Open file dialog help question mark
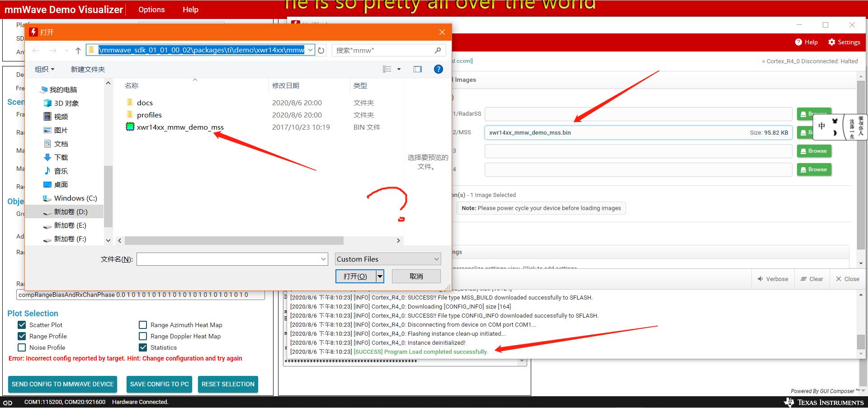The height and width of the screenshot is (408, 868). 438,69
